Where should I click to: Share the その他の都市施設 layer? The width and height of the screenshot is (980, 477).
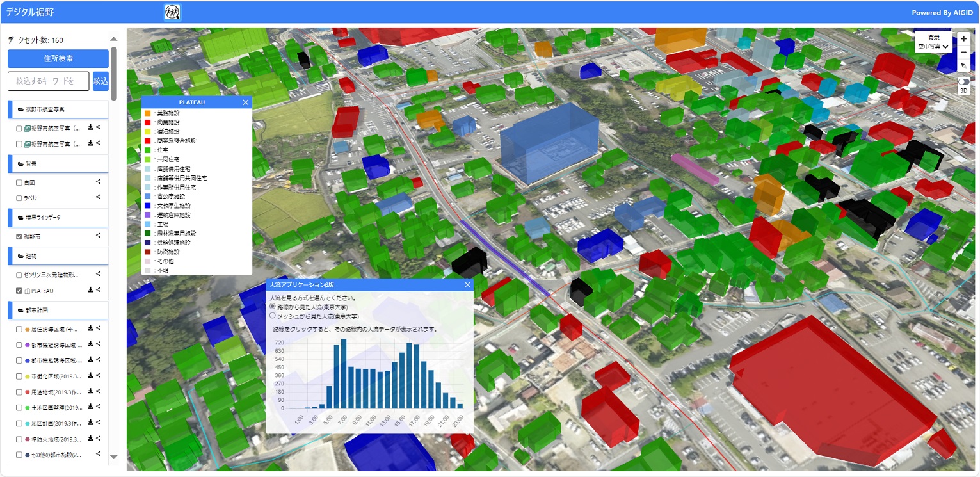[99, 454]
